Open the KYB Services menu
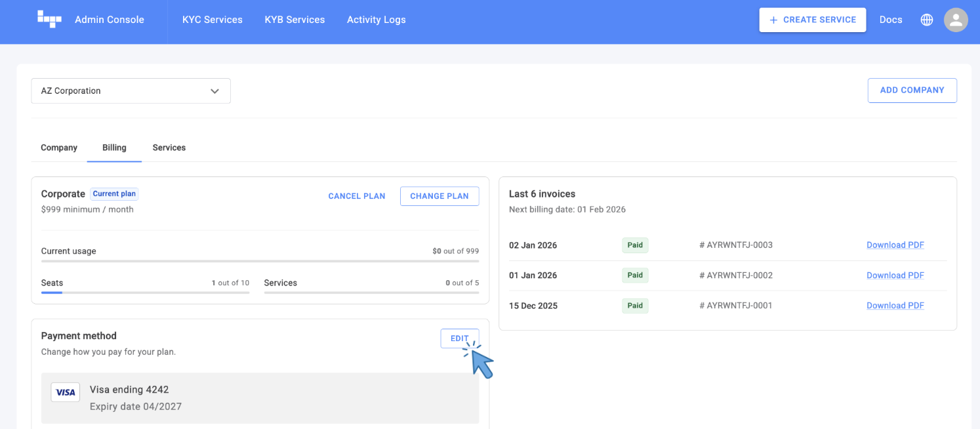The height and width of the screenshot is (429, 980). (x=295, y=20)
